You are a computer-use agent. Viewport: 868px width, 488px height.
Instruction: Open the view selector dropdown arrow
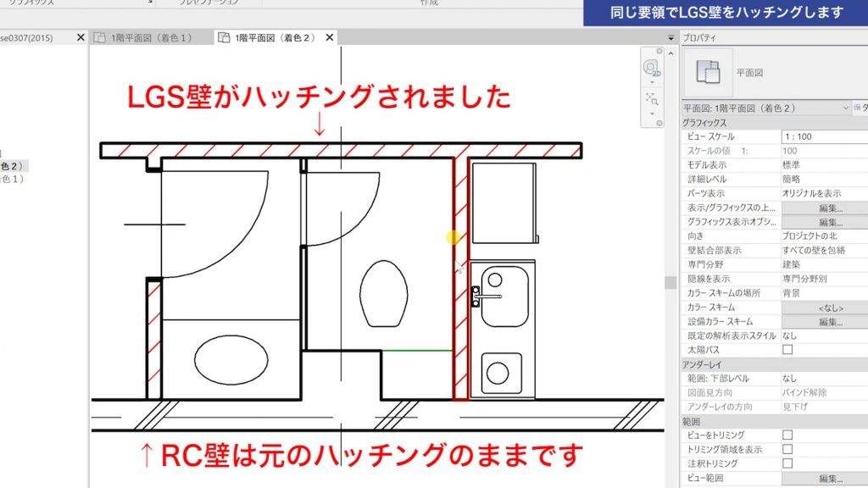coord(846,106)
